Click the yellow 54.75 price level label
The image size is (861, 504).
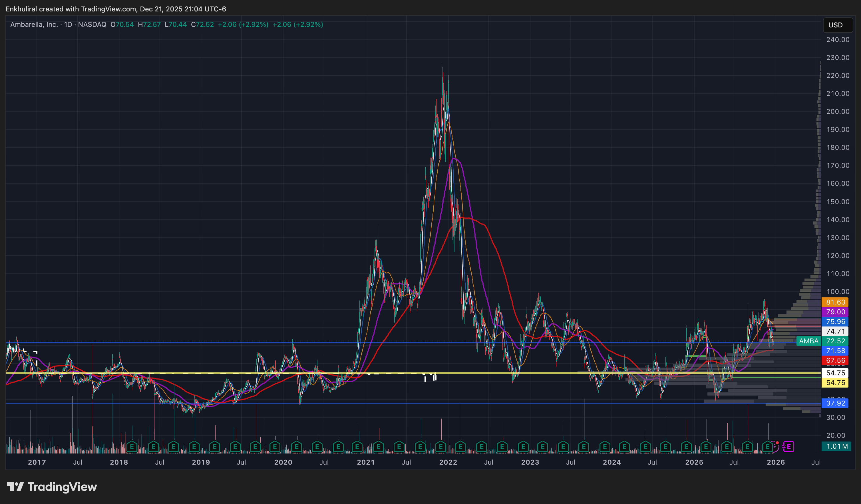tap(835, 382)
